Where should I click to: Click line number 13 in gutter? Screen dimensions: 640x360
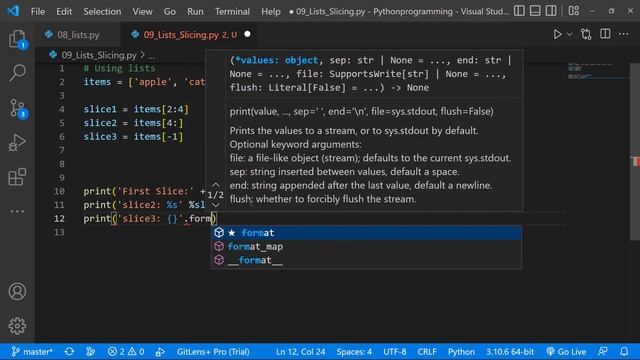coord(59,232)
